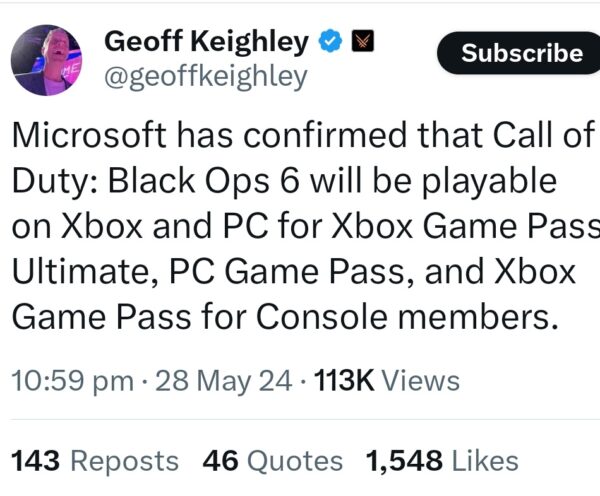This screenshot has width=600, height=496.
Task: Show the 143 Reposts list
Action: [95, 460]
